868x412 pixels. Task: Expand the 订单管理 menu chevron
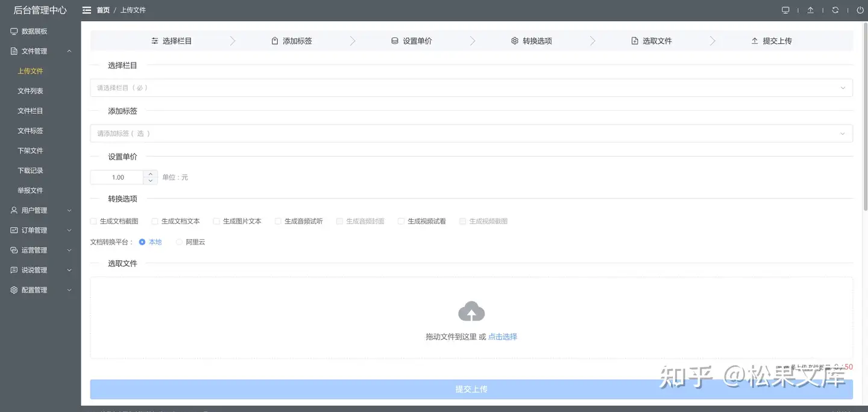[x=69, y=230]
